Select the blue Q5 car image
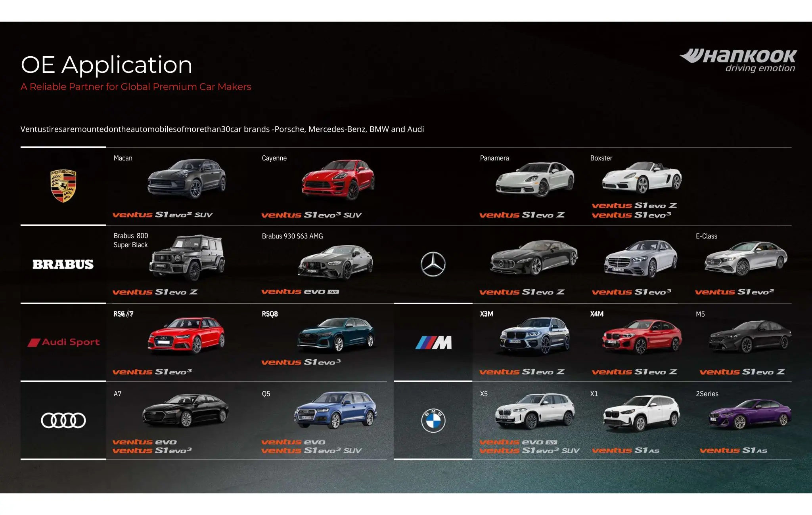The width and height of the screenshot is (812, 515). click(336, 410)
